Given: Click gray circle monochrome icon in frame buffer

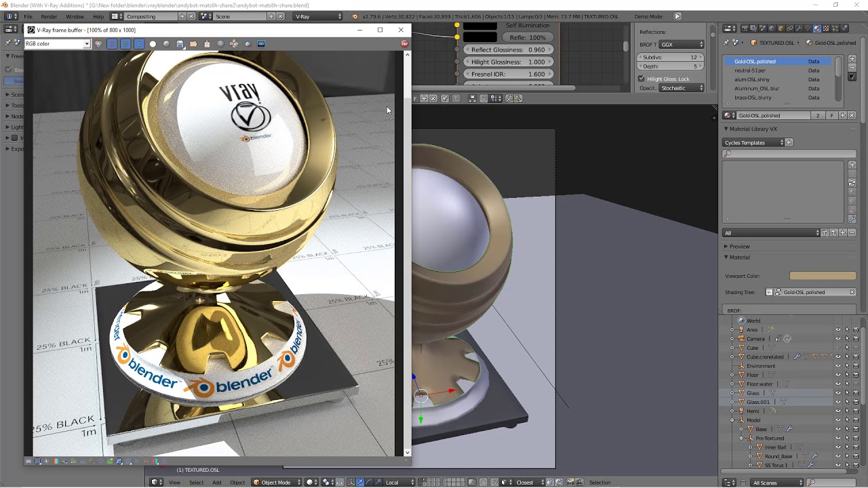Looking at the screenshot, I should pos(166,44).
